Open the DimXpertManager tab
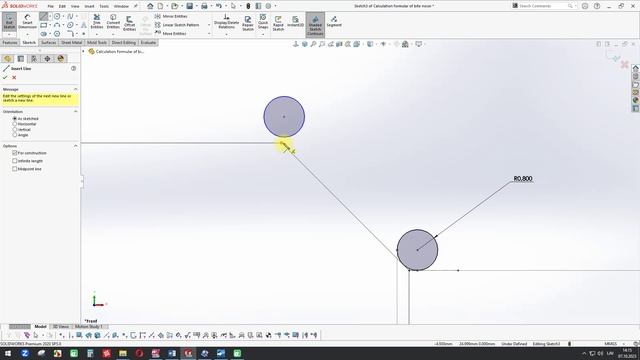The image size is (640, 360). pos(47,59)
